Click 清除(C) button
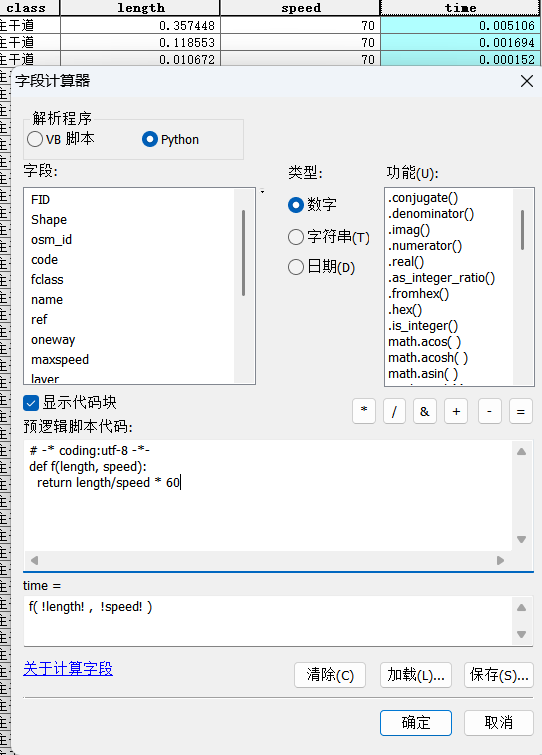 [330, 675]
